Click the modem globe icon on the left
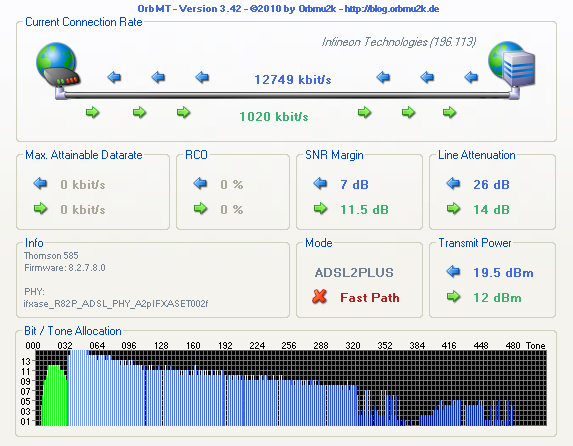Image resolution: width=573 pixels, height=446 pixels. coord(58,65)
